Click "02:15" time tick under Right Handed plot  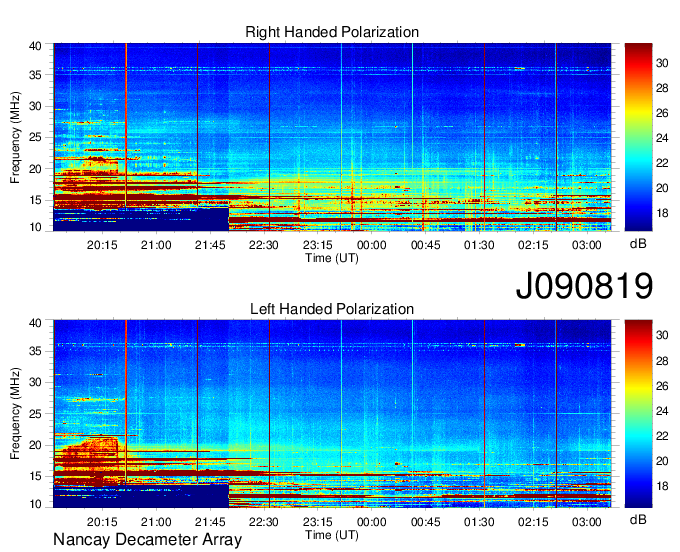[533, 245]
